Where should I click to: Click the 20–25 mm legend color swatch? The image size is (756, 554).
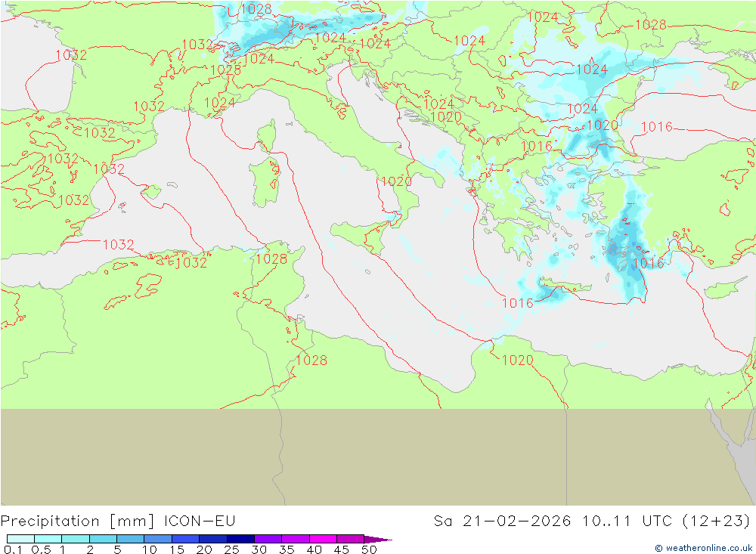click(212, 539)
